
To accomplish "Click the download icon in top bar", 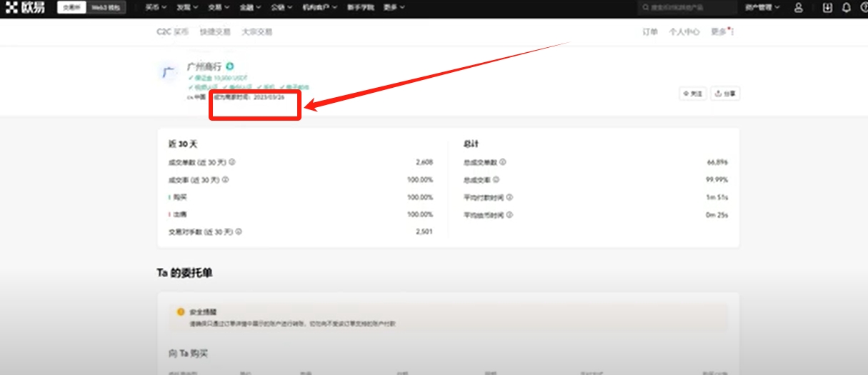I will tap(828, 8).
